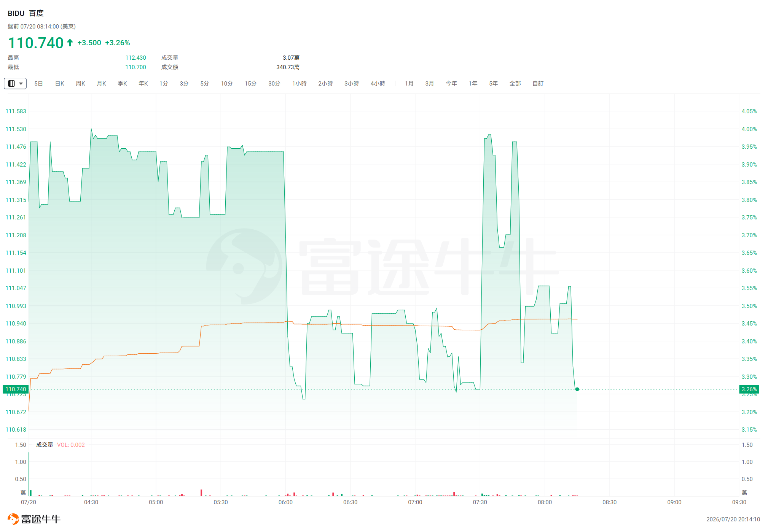Screen dimensions: 768x532
Task: Click the BIDU 百度 stock title
Action: 25,13
